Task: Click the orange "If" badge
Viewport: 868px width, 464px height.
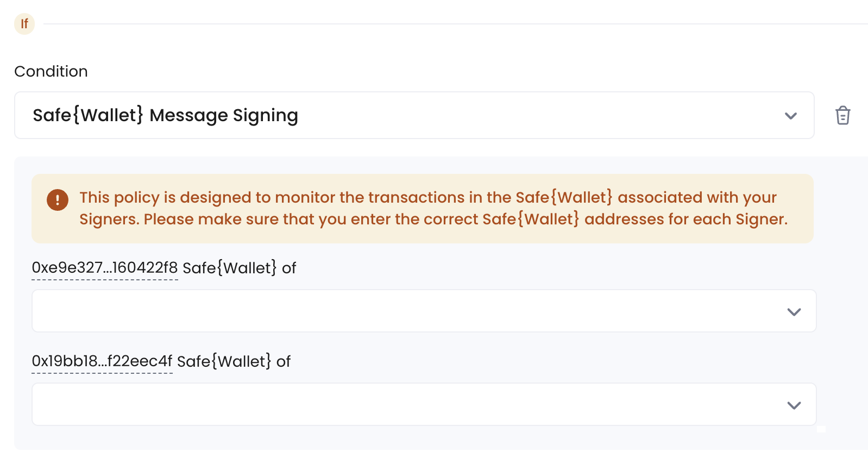Action: tap(24, 24)
